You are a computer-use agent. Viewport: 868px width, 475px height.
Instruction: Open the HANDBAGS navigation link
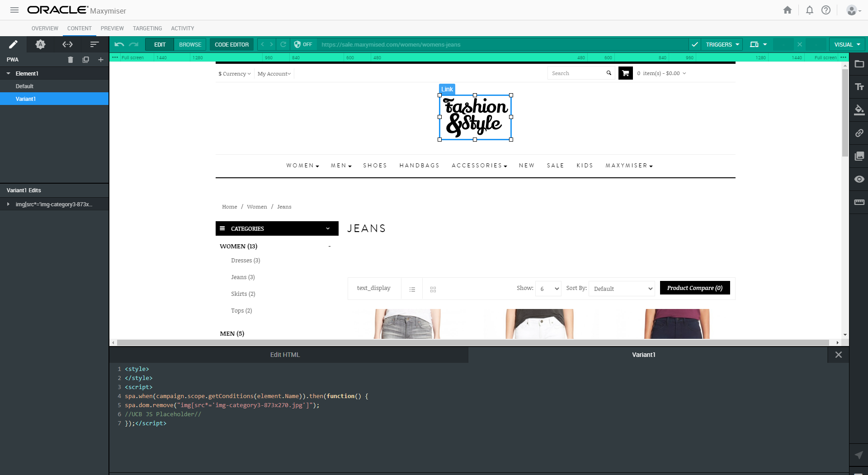pos(420,166)
